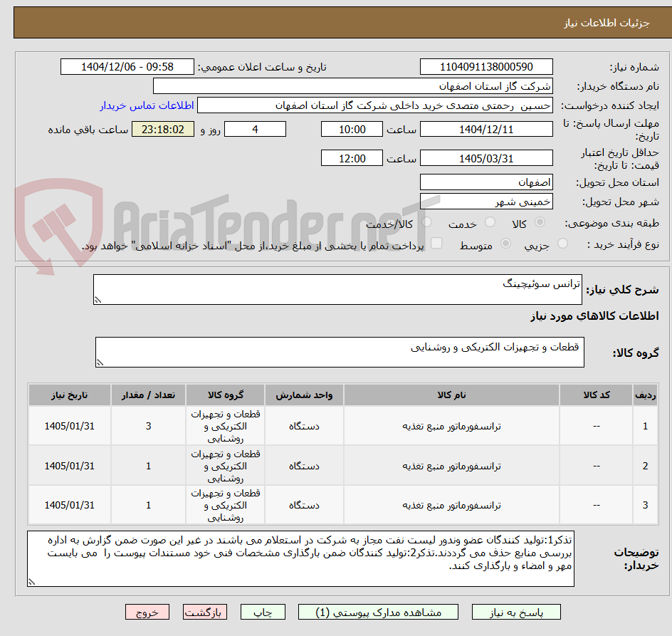Image resolution: width=672 pixels, height=636 pixels.
Task: Select the 'جزیی' purchase type radio
Action: click(x=562, y=244)
